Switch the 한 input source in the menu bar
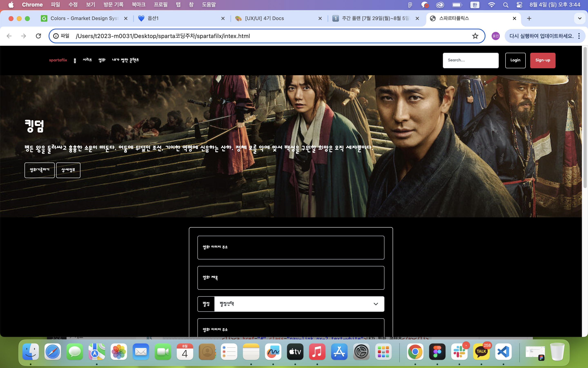588x368 pixels. coord(474,5)
